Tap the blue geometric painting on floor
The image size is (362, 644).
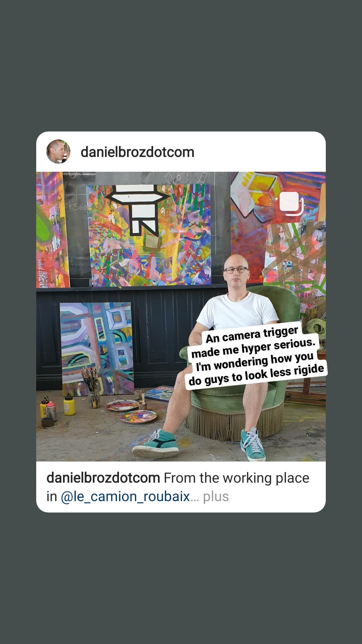pos(97,349)
